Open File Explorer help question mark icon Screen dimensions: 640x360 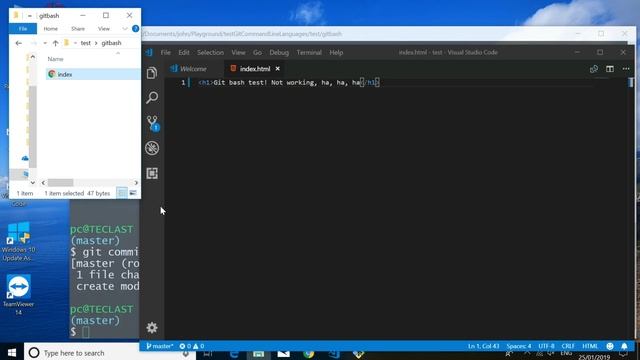[136, 29]
